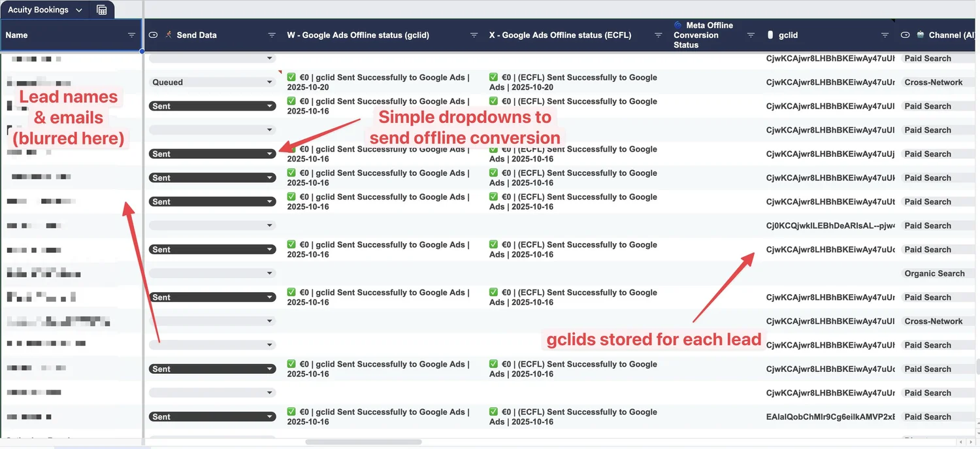Open the Acuity Bookings view dropdown chevron
Image resolution: width=980 pixels, height=449 pixels.
(x=79, y=9)
